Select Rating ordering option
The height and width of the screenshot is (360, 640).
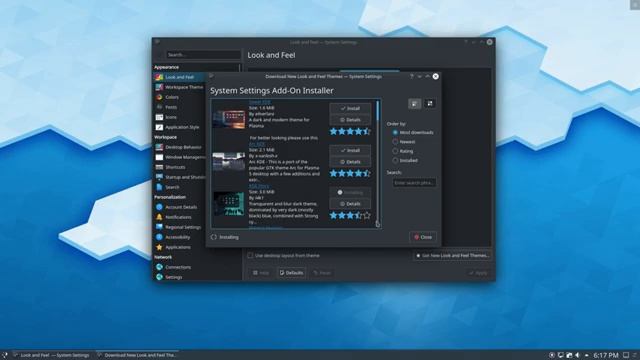402,151
